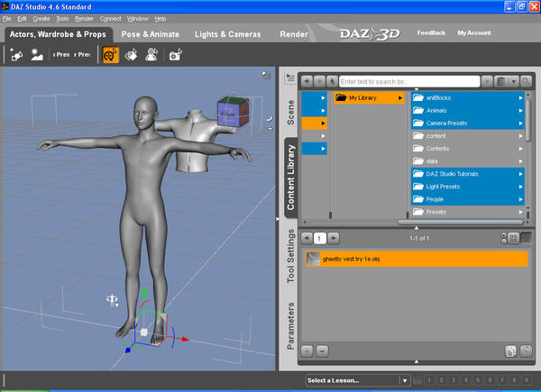541x392 pixels.
Task: Open the Render menu
Action: click(x=84, y=19)
